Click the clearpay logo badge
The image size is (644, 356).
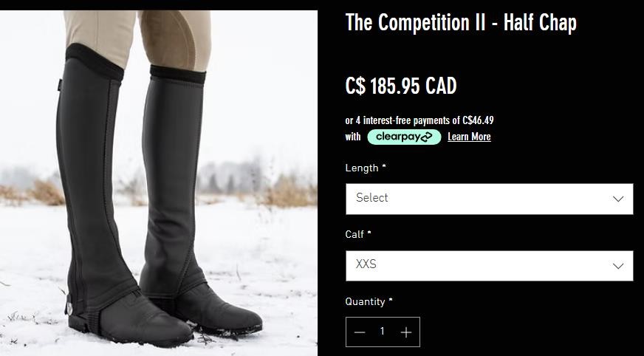404,137
